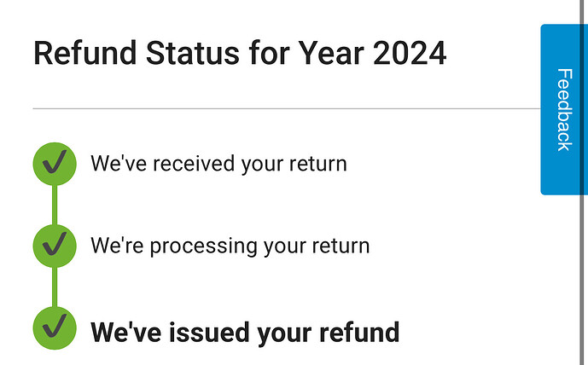Select the "We're processing your return" status text
The image size is (588, 365).
click(x=230, y=246)
